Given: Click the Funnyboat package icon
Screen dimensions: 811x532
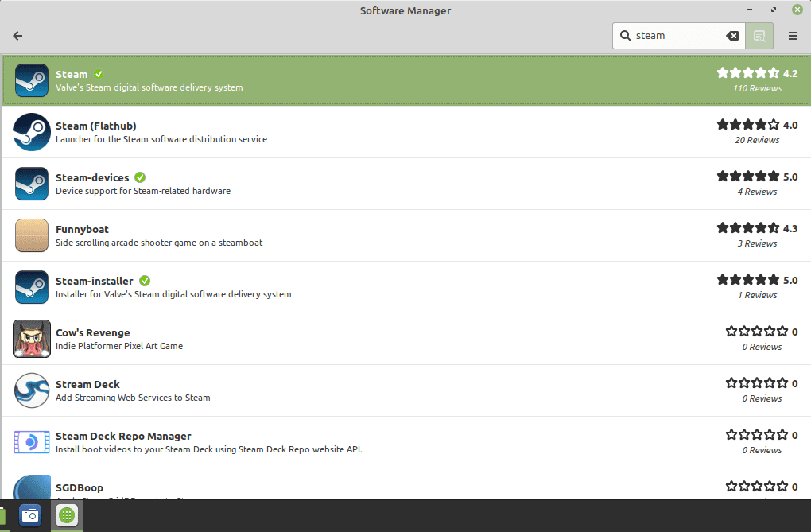Looking at the screenshot, I should click(x=32, y=235).
